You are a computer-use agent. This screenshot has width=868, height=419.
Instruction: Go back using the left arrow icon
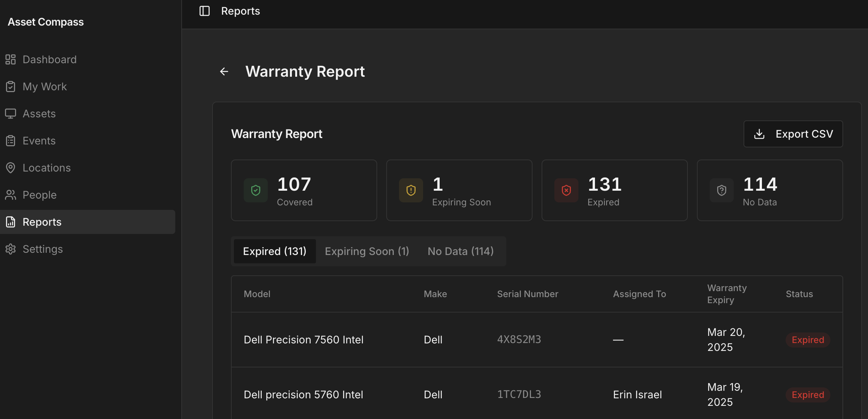tap(224, 71)
